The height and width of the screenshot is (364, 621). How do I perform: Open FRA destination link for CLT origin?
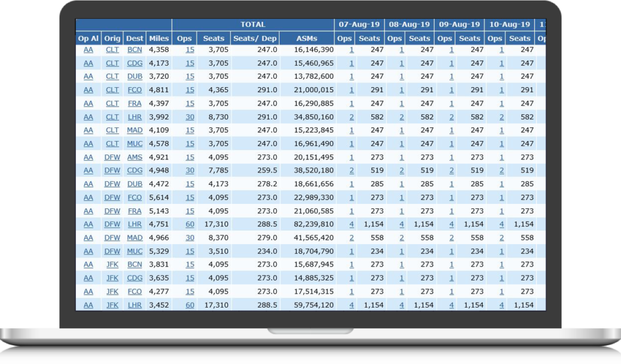(x=135, y=104)
